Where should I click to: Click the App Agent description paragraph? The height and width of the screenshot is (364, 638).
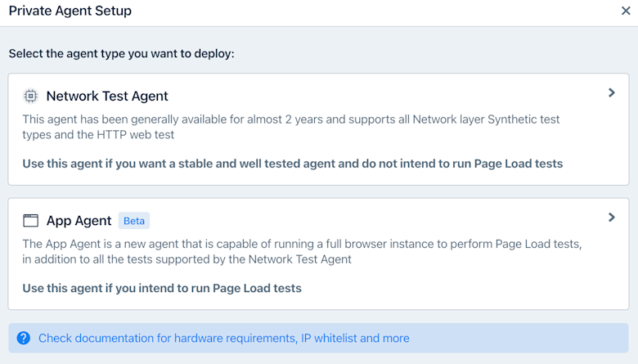click(x=307, y=251)
